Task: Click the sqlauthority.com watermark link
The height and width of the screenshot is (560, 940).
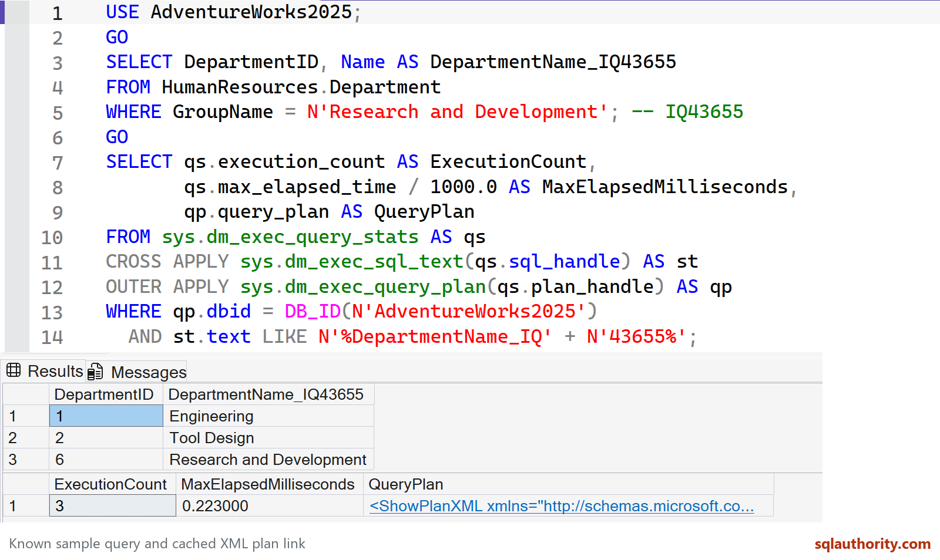Action: coord(872,544)
